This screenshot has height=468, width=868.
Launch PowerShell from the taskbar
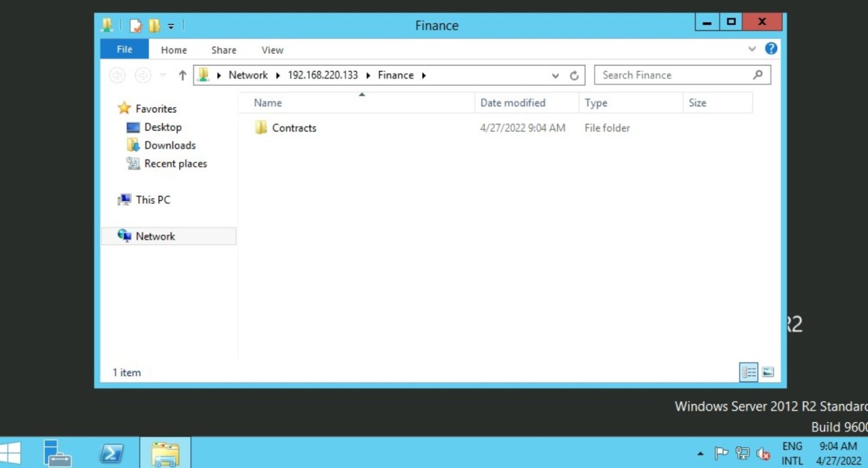[x=111, y=453]
